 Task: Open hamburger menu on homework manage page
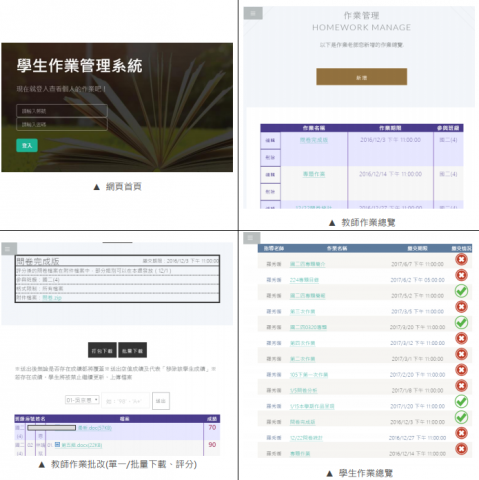pos(253,14)
